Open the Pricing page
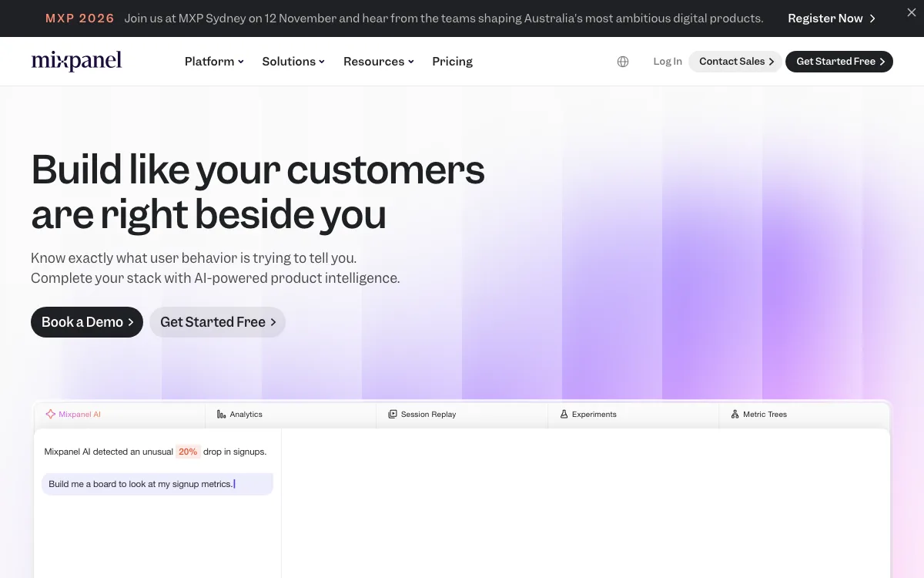This screenshot has height=578, width=924. pos(453,61)
